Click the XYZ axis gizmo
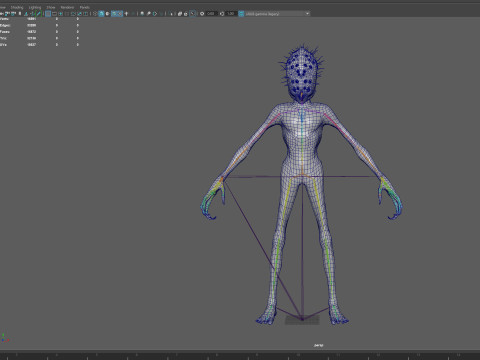The width and height of the screenshot is (480, 360). 4,338
